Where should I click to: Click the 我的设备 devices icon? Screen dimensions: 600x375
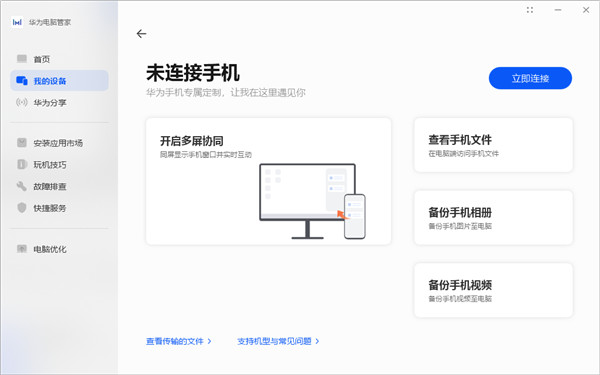22,80
